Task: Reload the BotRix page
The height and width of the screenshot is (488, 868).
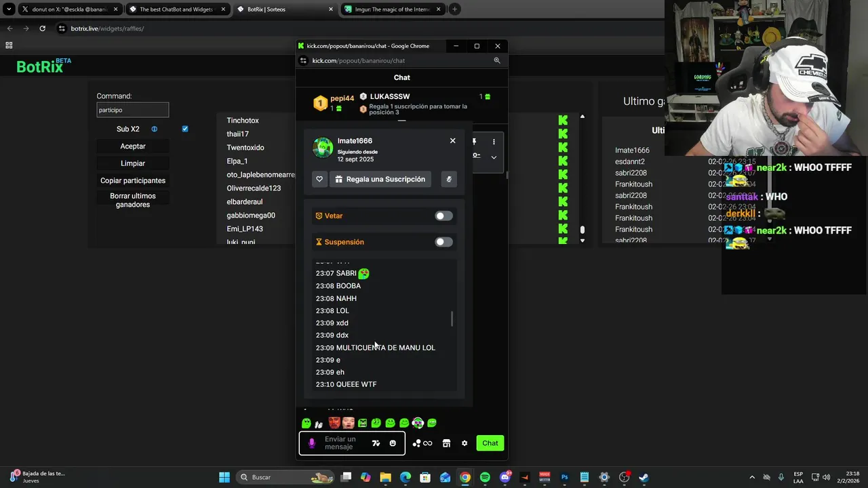Action: (x=42, y=28)
